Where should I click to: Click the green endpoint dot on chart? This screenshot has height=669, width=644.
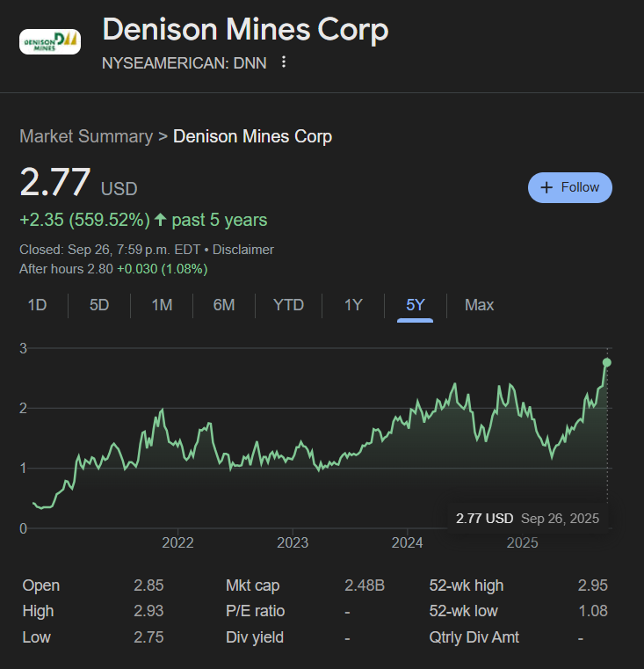(x=607, y=362)
